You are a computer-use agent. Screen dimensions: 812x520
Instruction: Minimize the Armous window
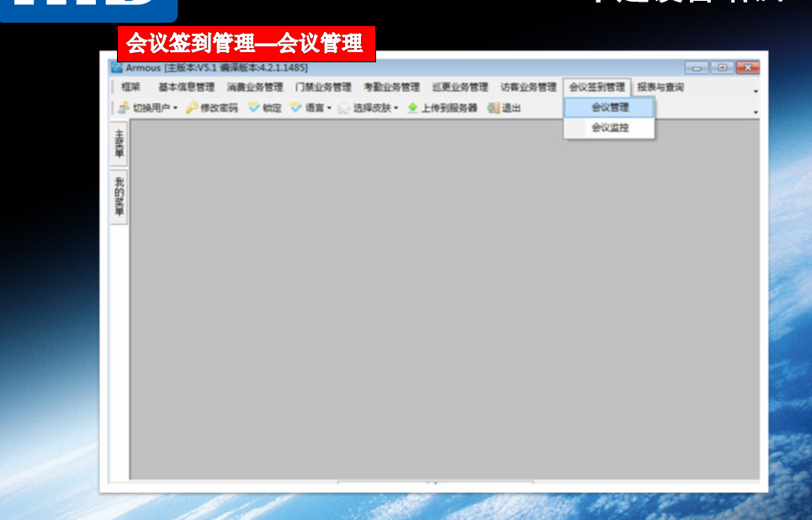pos(697,67)
